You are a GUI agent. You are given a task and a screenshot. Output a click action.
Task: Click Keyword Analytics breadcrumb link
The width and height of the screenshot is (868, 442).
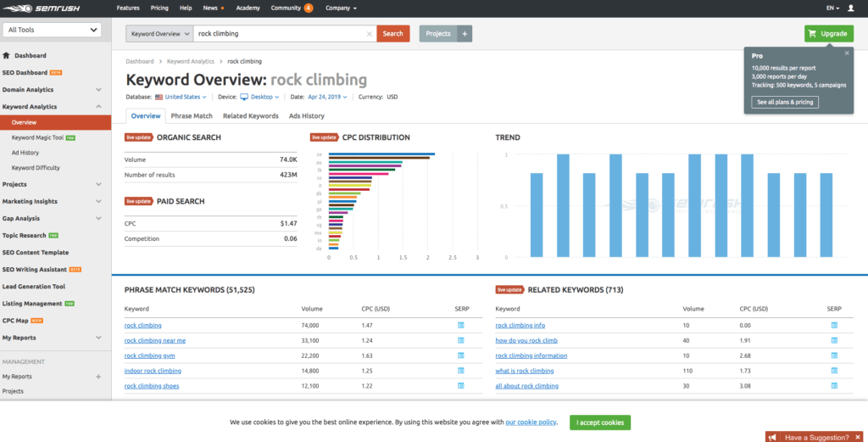coord(191,61)
